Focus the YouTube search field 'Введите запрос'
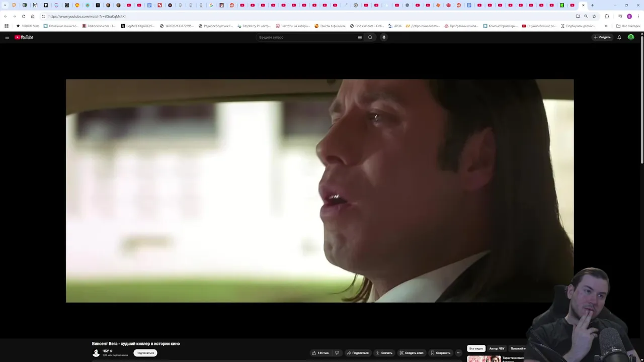Screen dimensions: 644x362 307,37
